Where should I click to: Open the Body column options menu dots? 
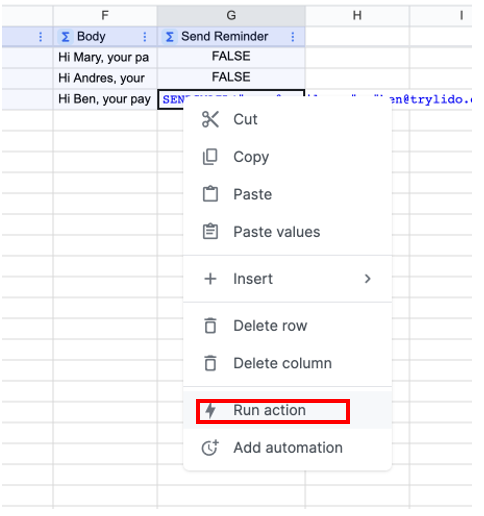[x=145, y=37]
